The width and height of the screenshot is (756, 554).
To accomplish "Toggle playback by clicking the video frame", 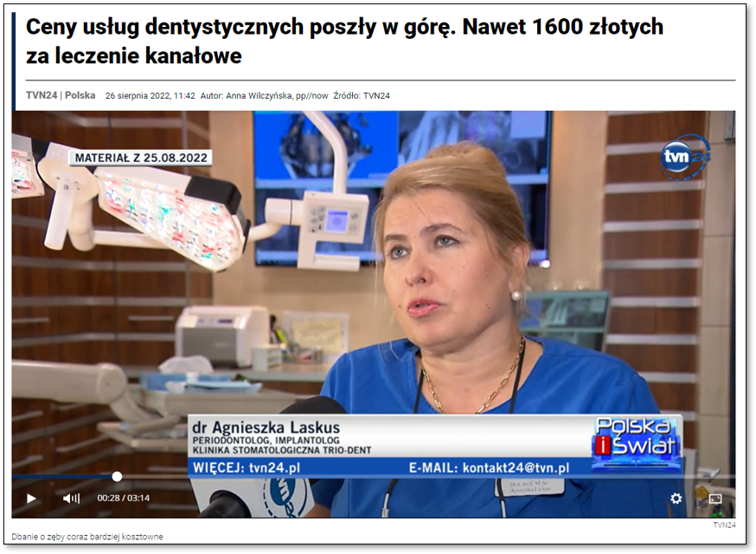I will [x=378, y=303].
